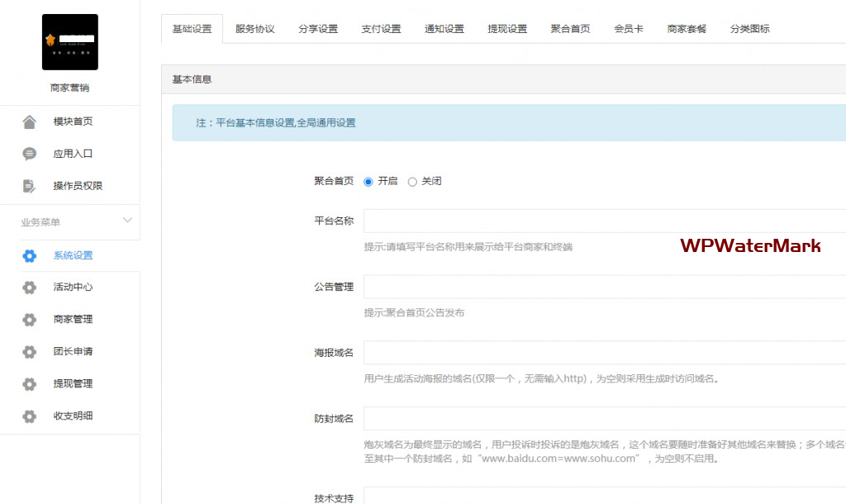Click the document edit icon beside 操作员权限
This screenshot has width=846, height=504.
pos(30,186)
